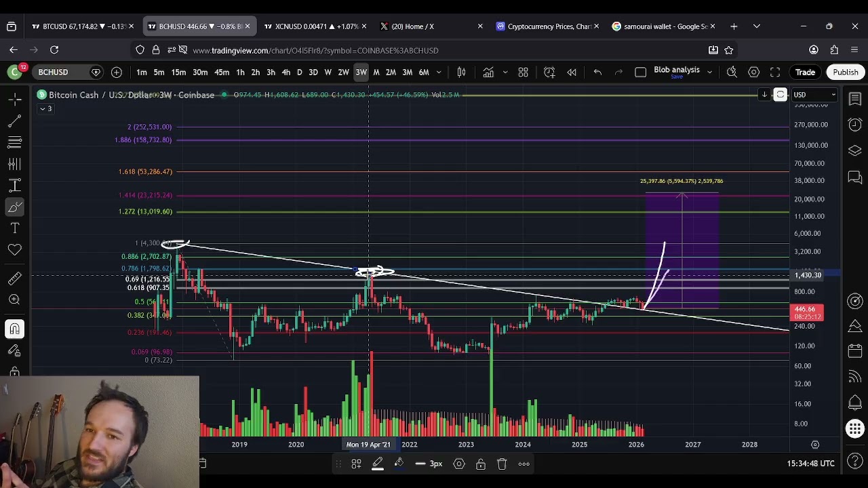This screenshot has width=868, height=488.
Task: Open the USD currency dropdown
Action: click(814, 95)
